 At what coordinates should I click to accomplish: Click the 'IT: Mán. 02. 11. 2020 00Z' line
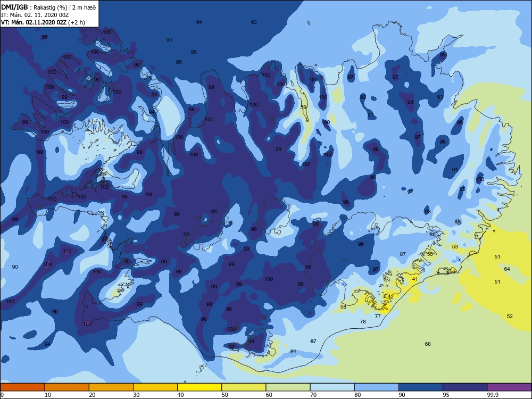tap(35, 15)
